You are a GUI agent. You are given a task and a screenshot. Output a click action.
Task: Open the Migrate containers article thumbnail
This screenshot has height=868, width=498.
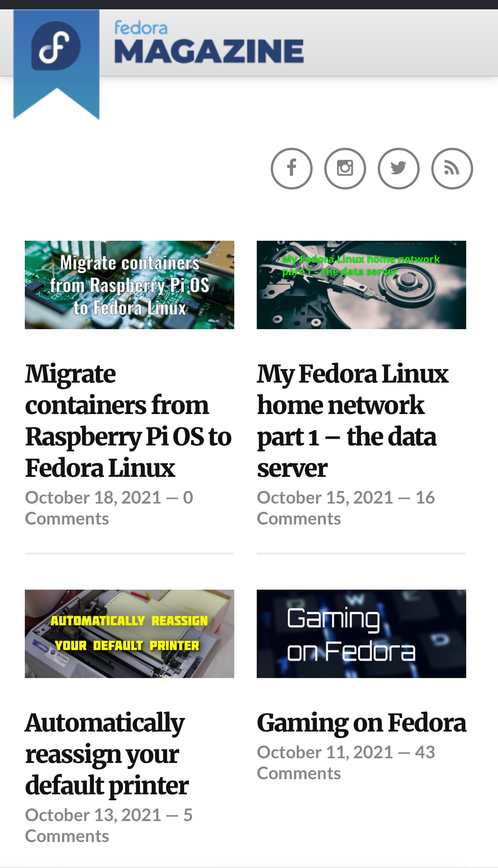tap(130, 285)
